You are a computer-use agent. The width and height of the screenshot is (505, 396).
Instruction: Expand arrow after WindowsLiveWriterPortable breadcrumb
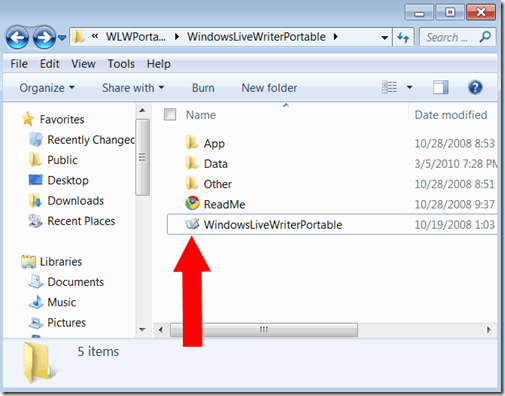pyautogui.click(x=336, y=37)
